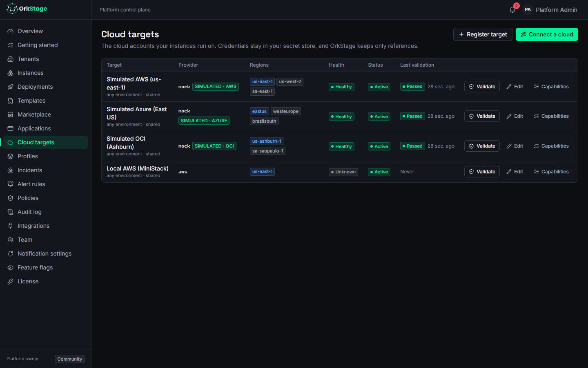Click the Target column header
The image size is (588, 368).
click(114, 65)
